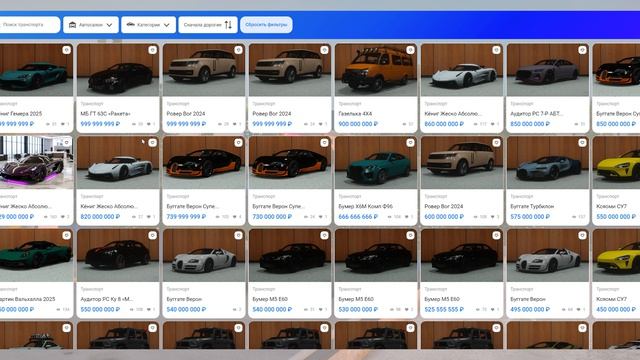Open the title Бугатте Турбилон
Image resolution: width=640 pixels, height=360 pixels.
coord(532,206)
